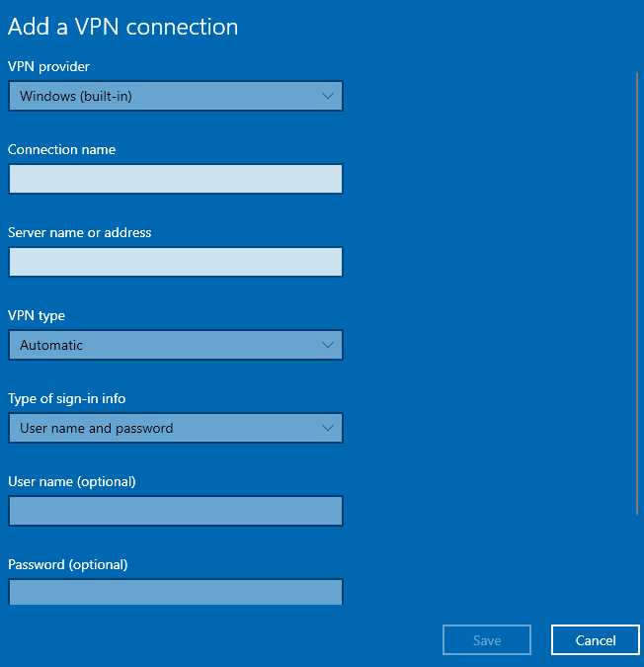This screenshot has width=644, height=667.
Task: Open the Windows (built-in) provider dropdown
Action: (176, 96)
